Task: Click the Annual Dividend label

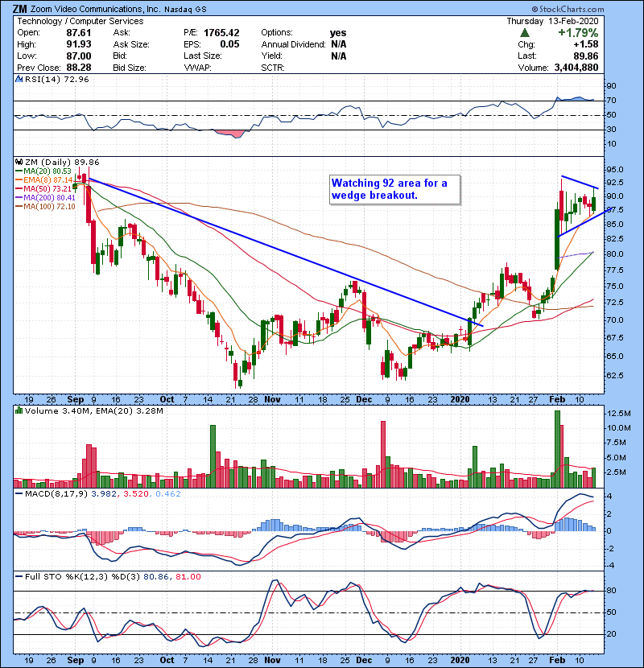Action: [293, 44]
